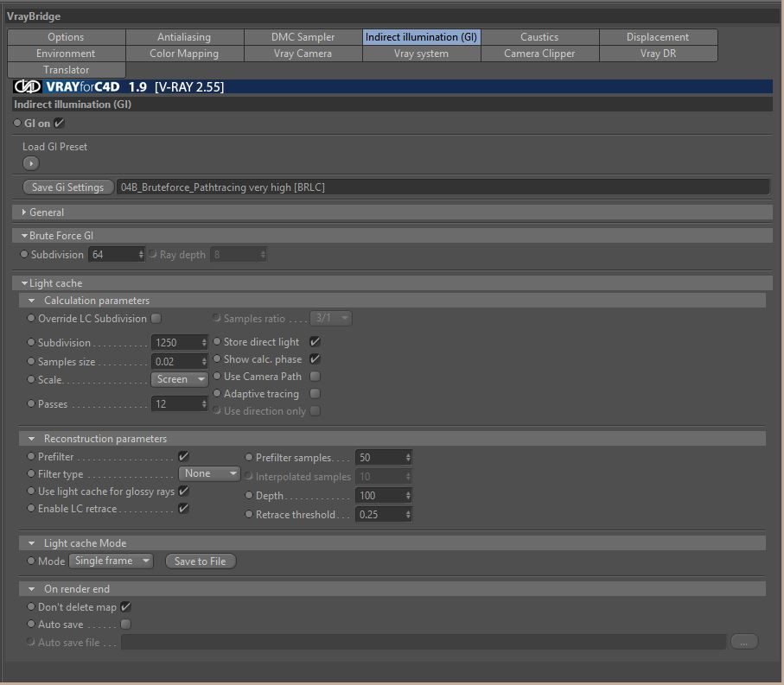Click the animation dot beside Brute Force Subdivision
The image size is (784, 685).
pyautogui.click(x=24, y=254)
